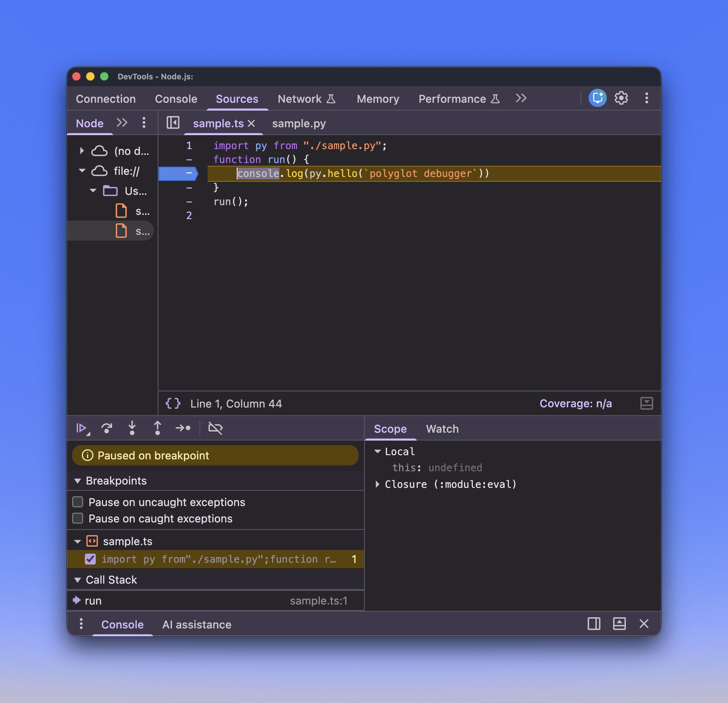Remove breakpoint marker in gutter

tap(179, 173)
